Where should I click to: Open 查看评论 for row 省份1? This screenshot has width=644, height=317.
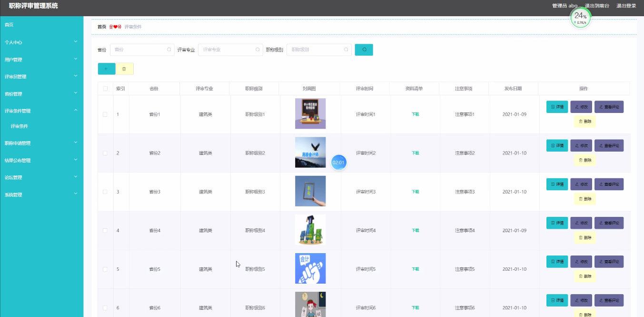[x=609, y=107]
